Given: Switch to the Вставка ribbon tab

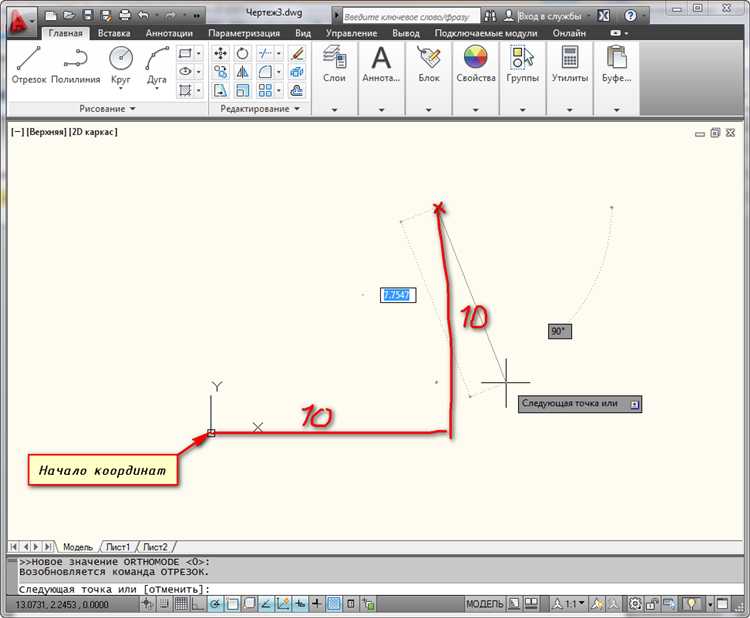Looking at the screenshot, I should tap(114, 33).
